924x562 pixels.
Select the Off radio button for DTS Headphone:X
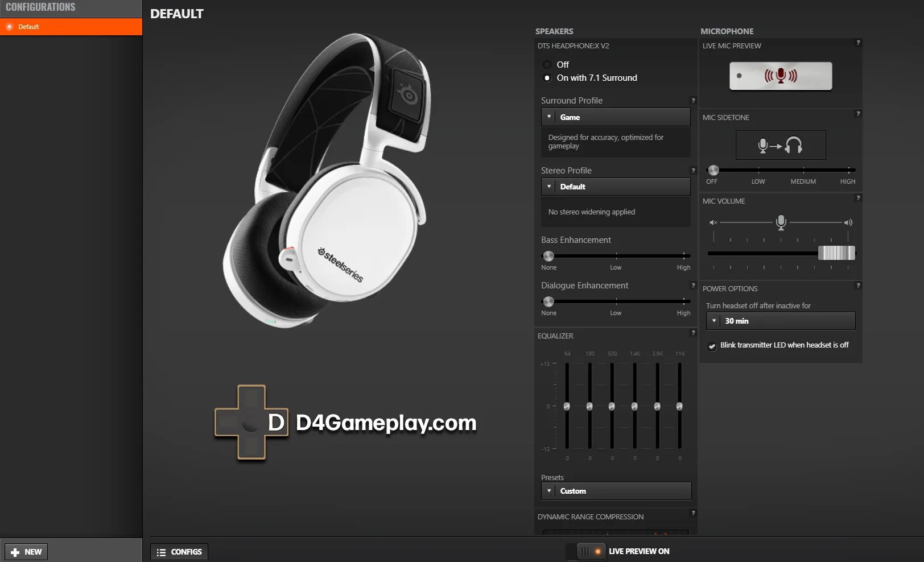click(547, 65)
